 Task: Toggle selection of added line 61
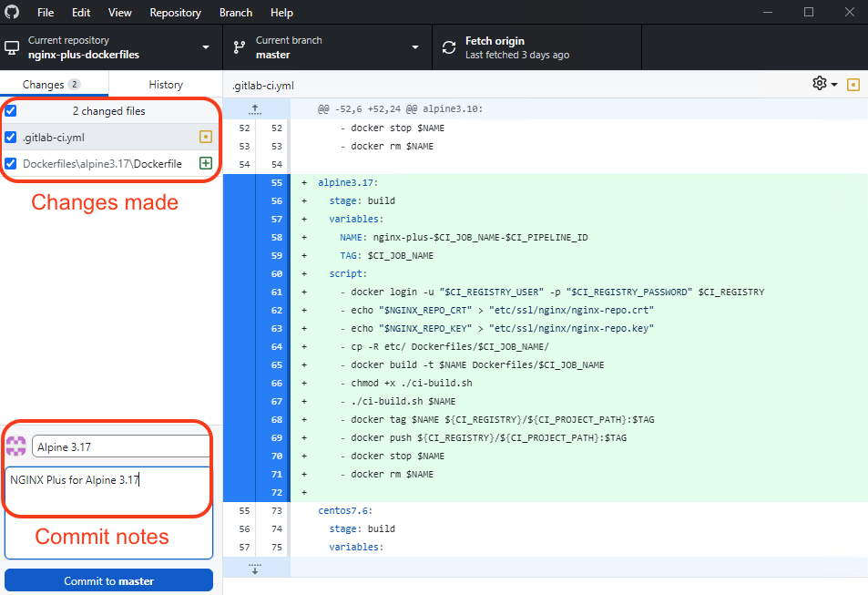[256, 292]
